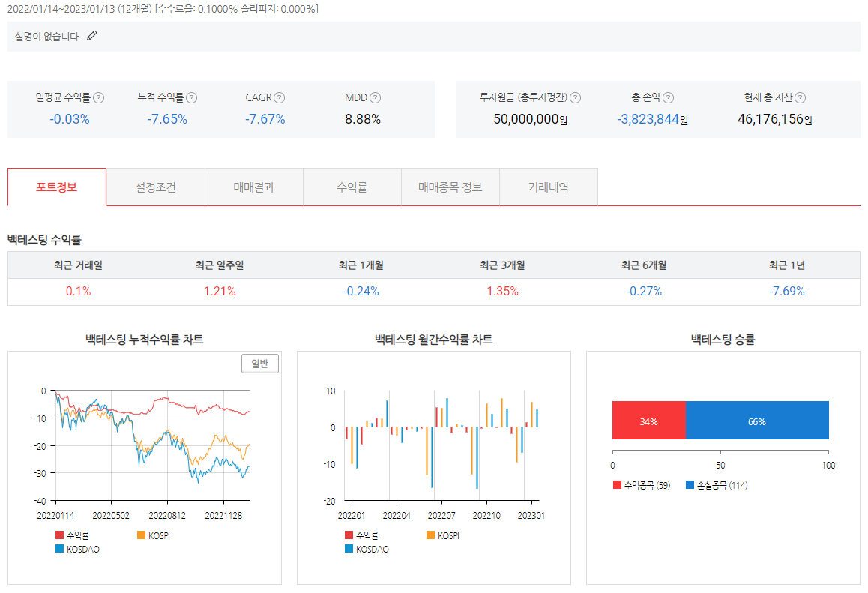Click the 최근 1년 value -7.69%

[x=786, y=291]
